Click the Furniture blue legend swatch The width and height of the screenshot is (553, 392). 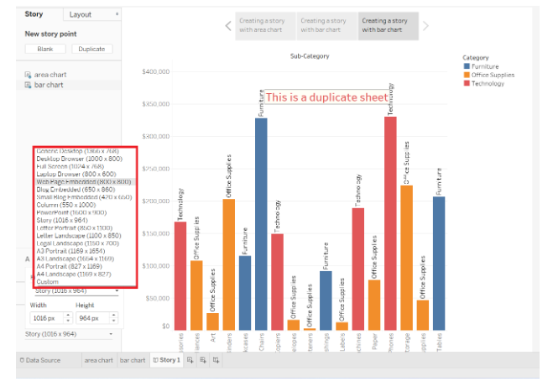467,65
